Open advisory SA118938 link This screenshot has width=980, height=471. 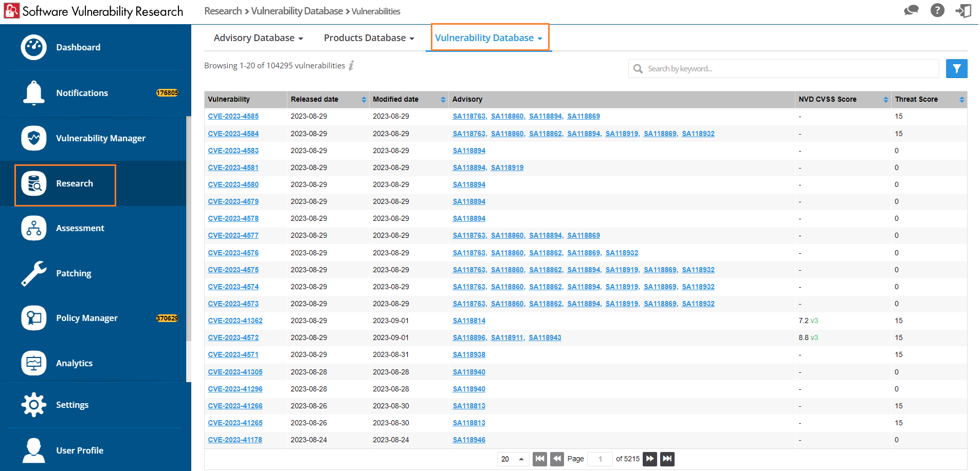tap(469, 354)
